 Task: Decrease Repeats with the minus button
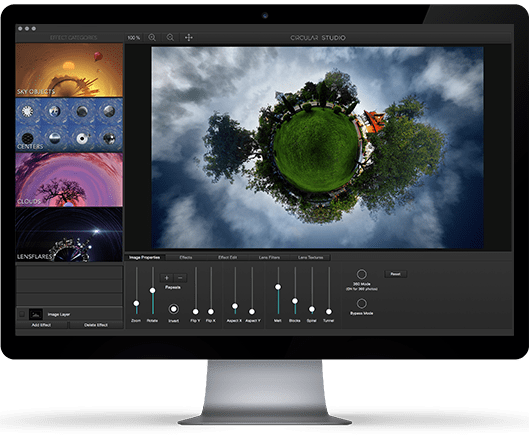pos(180,278)
